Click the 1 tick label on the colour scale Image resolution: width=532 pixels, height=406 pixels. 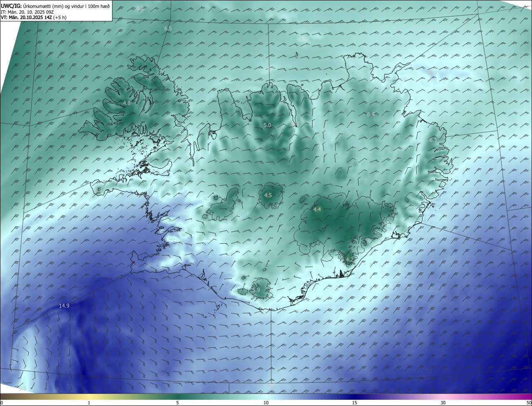click(x=89, y=403)
